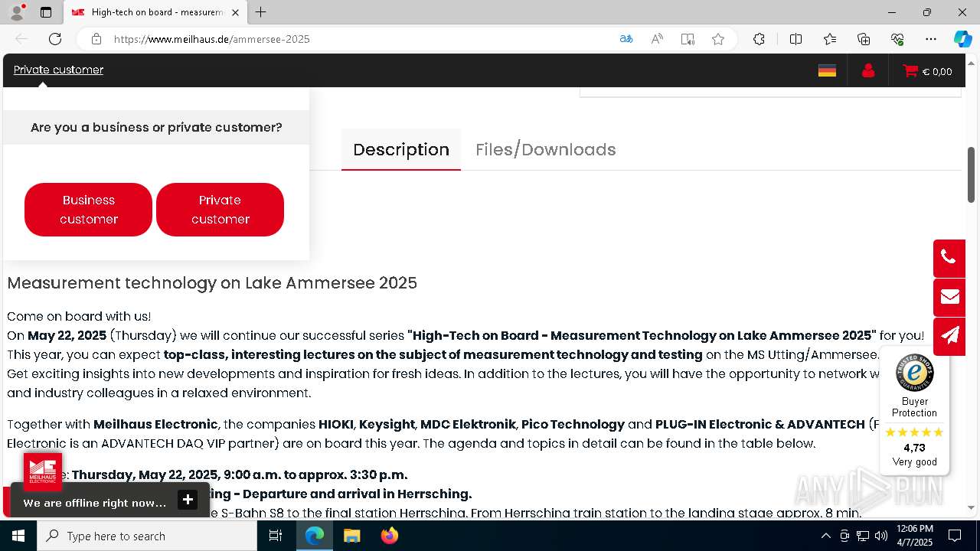Open the red user account icon
Screen dimensions: 980x551
click(867, 70)
